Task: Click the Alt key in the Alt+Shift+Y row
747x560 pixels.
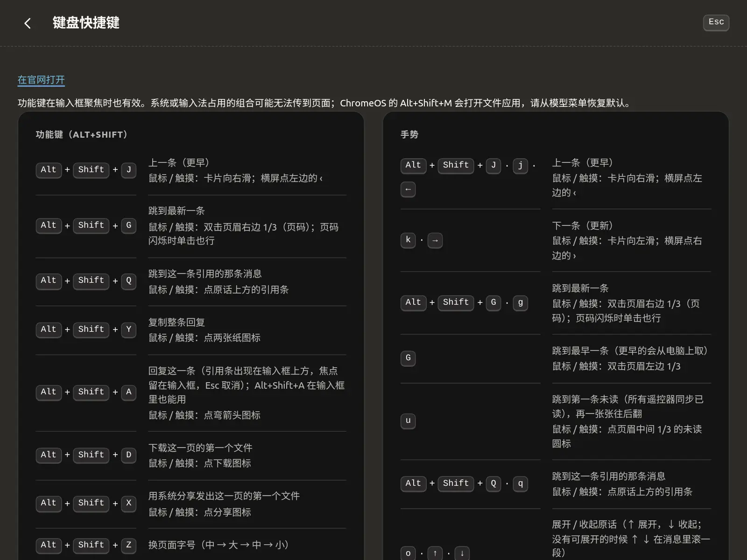Action: [49, 329]
